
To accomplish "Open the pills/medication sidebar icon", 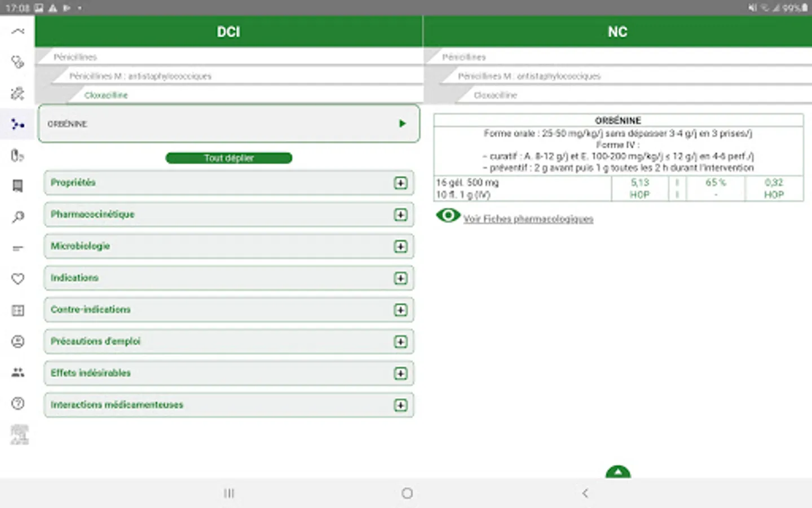I will coord(17,155).
